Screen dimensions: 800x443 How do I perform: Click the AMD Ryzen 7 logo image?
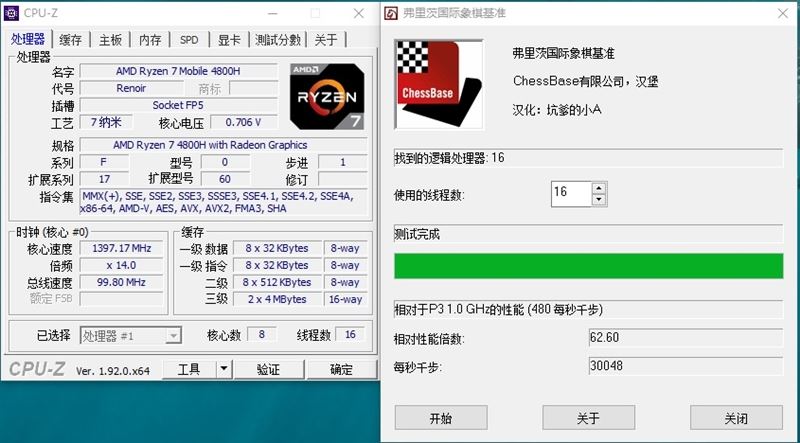pos(327,96)
